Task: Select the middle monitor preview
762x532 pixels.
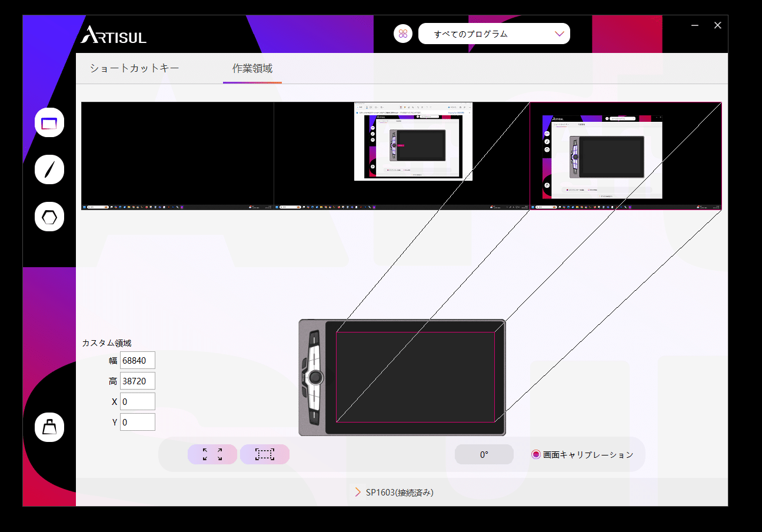Action: tap(401, 156)
